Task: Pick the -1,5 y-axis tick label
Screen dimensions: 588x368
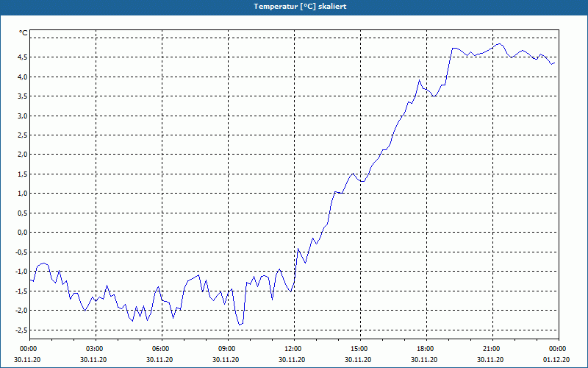Action: (21, 291)
